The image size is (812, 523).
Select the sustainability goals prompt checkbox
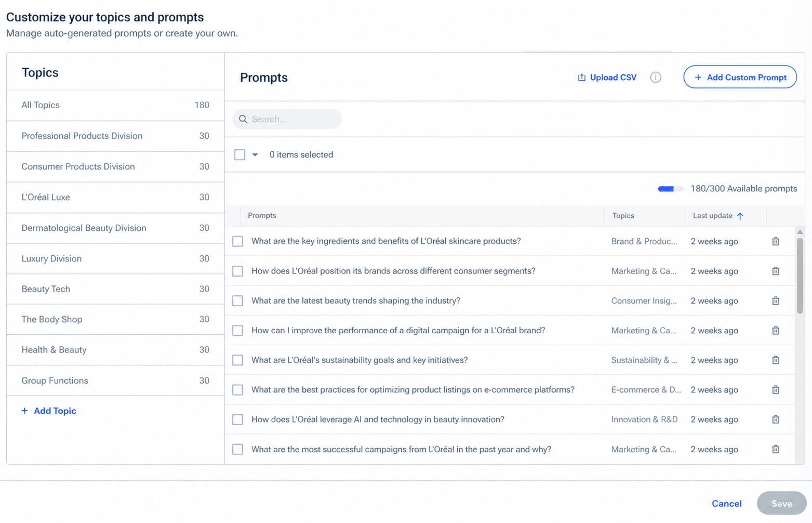(237, 360)
